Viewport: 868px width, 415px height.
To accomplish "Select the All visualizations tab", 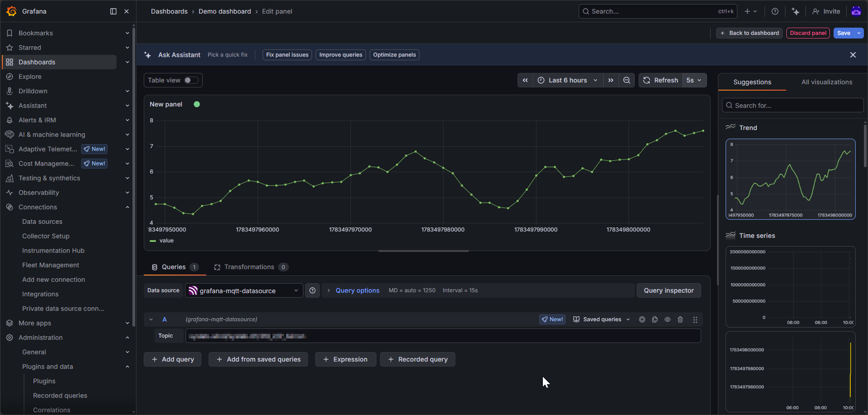I will click(827, 82).
